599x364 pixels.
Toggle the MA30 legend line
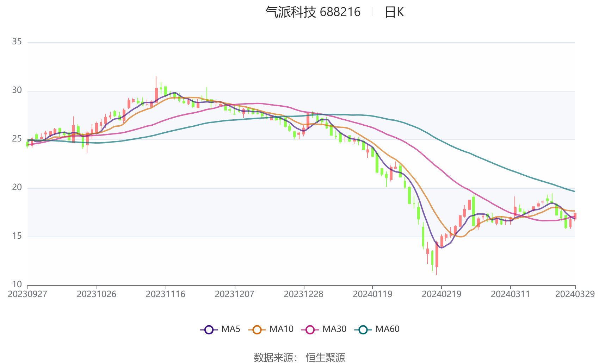coord(324,329)
